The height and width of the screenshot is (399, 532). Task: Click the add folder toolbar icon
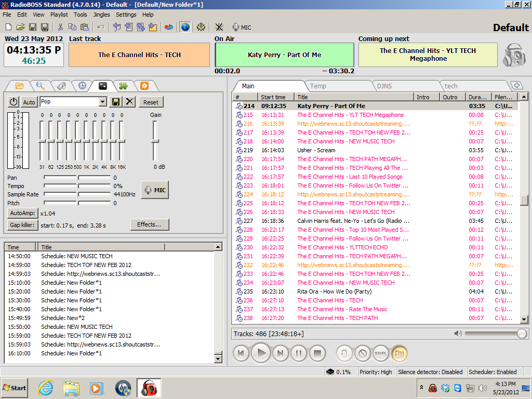(x=153, y=27)
